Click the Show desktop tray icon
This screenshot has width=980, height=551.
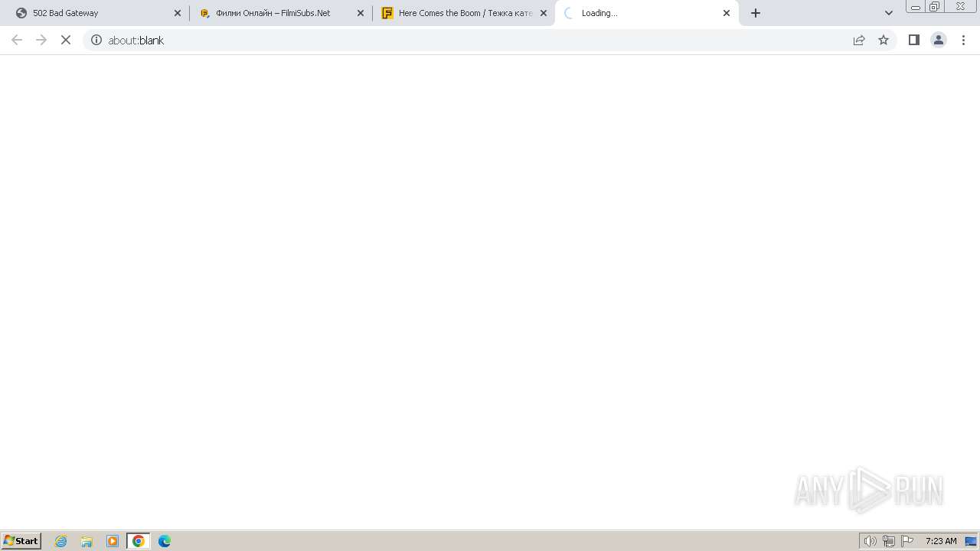[971, 541]
